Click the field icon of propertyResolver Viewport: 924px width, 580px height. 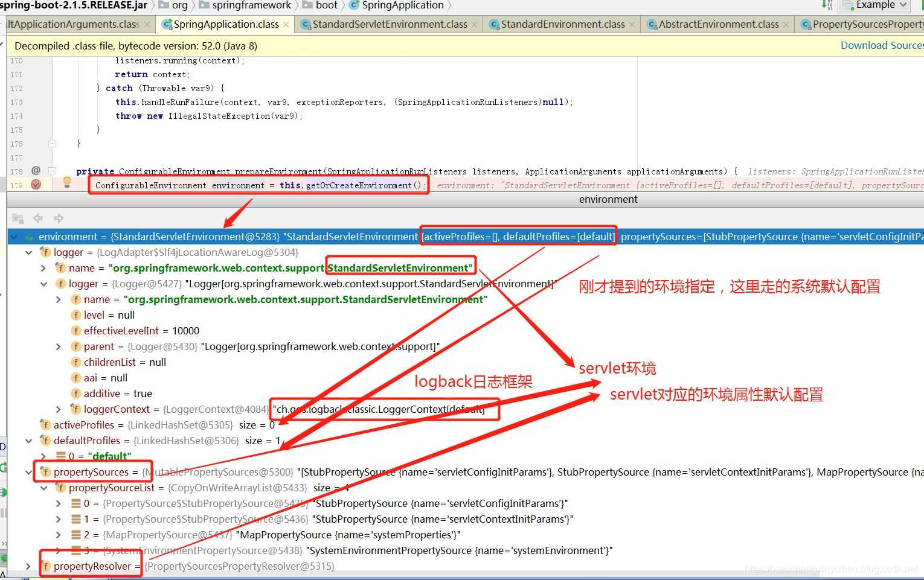[45, 566]
